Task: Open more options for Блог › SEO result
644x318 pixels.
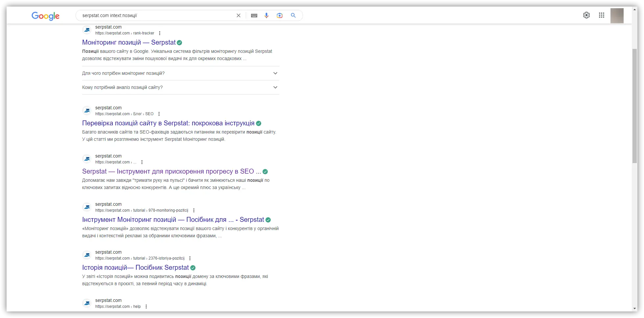Action: click(159, 114)
